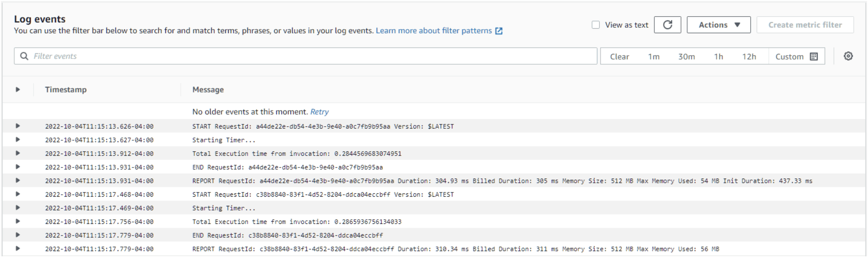
Task: Select the 1m time range
Action: (653, 56)
